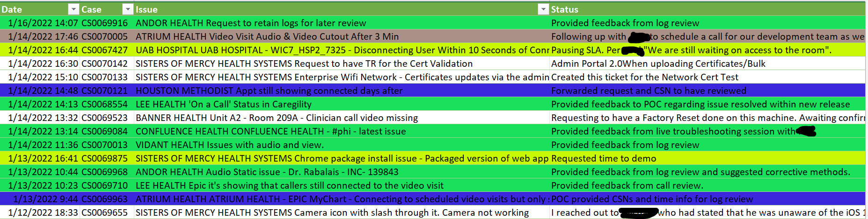The height and width of the screenshot is (219, 868).
Task: Select case cell CS0070005
Action: click(x=107, y=36)
